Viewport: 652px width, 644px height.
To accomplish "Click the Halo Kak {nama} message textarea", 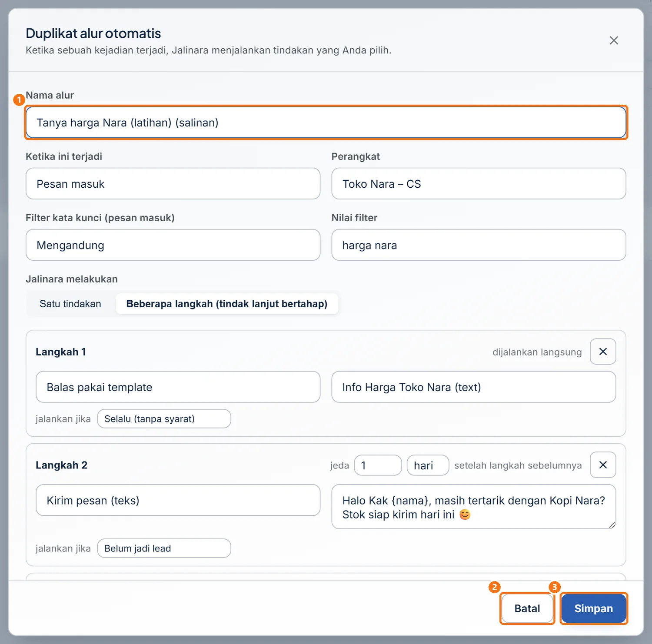I will tap(474, 507).
